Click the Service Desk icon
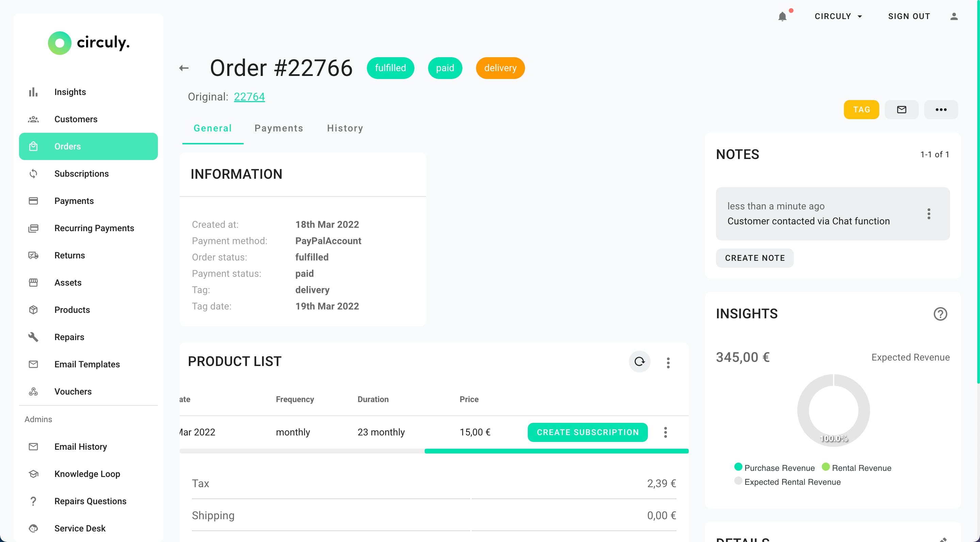Viewport: 980px width, 542px height. (x=33, y=528)
